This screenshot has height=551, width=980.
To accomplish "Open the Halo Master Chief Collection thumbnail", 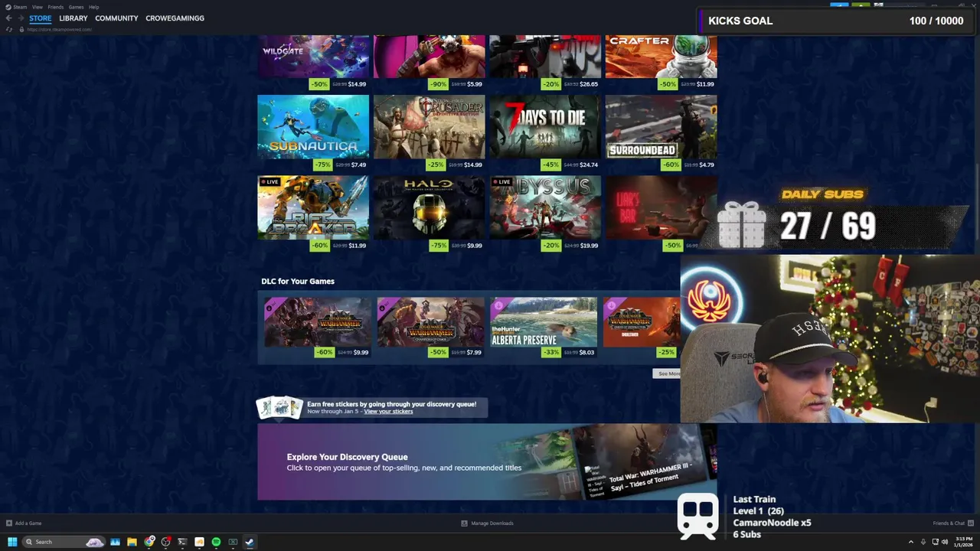I will point(429,207).
